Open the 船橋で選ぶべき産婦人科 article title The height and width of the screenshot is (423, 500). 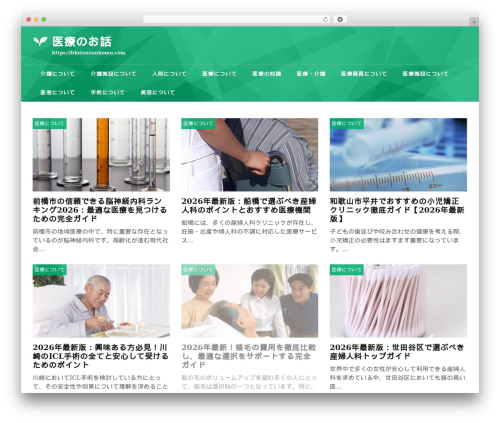tap(249, 206)
